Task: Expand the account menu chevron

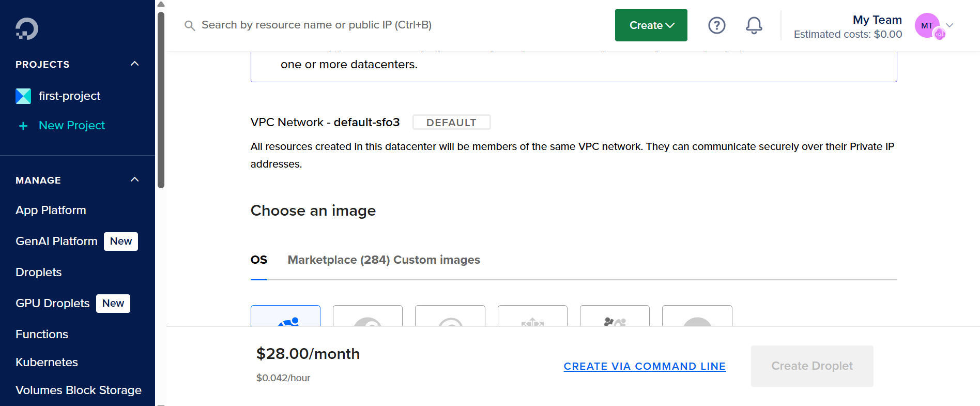Action: pyautogui.click(x=950, y=25)
